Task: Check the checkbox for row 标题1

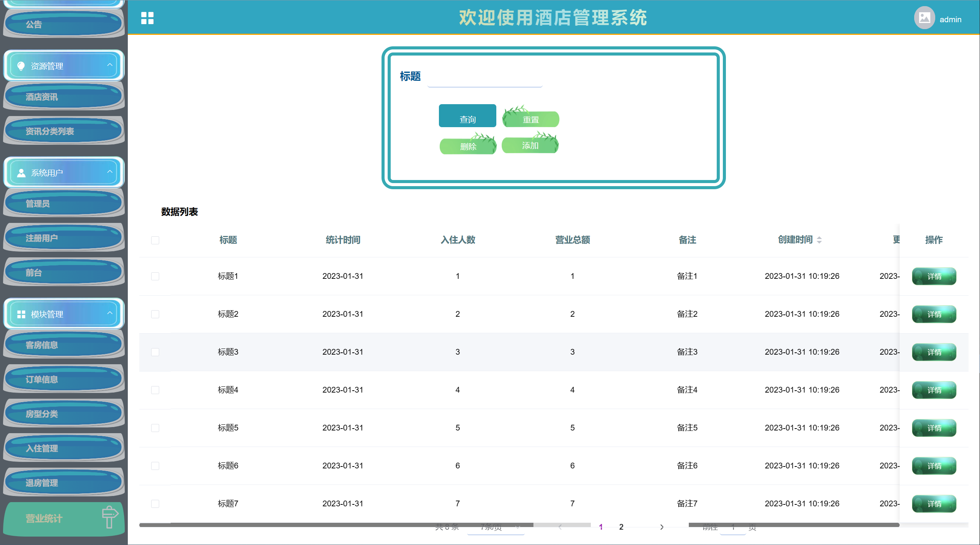Action: click(x=155, y=277)
